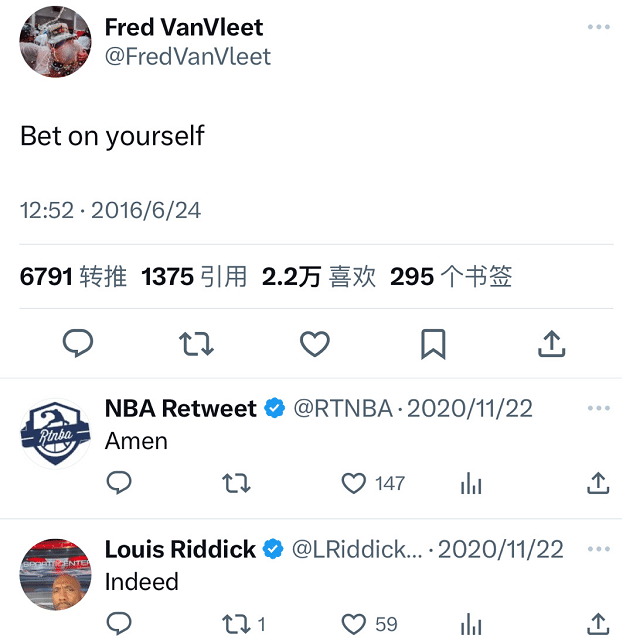Like NBA Retweet's "Amen" reply
Viewport: 622px width, 639px height.
pyautogui.click(x=354, y=484)
